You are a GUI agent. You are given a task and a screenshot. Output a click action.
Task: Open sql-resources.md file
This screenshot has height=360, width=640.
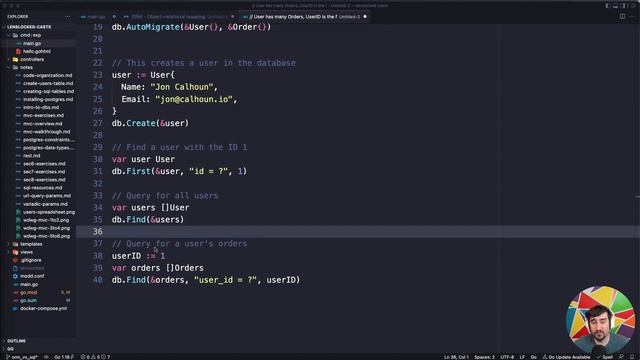[x=42, y=188]
